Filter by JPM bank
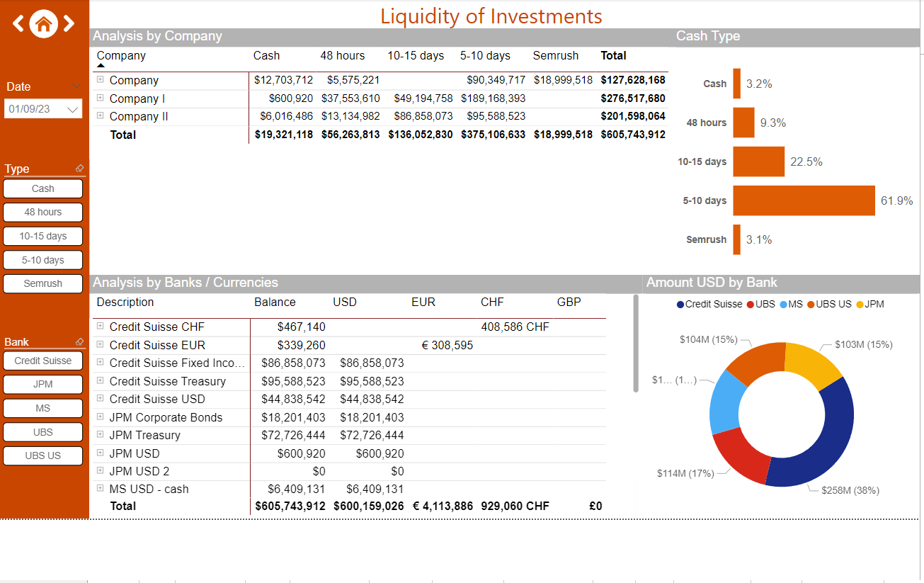The image size is (924, 583). click(x=43, y=384)
